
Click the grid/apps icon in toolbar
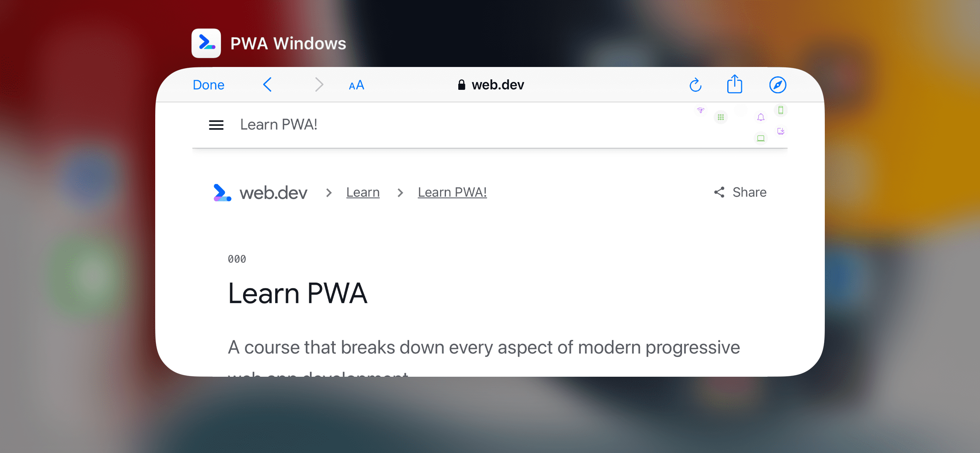[x=721, y=117]
